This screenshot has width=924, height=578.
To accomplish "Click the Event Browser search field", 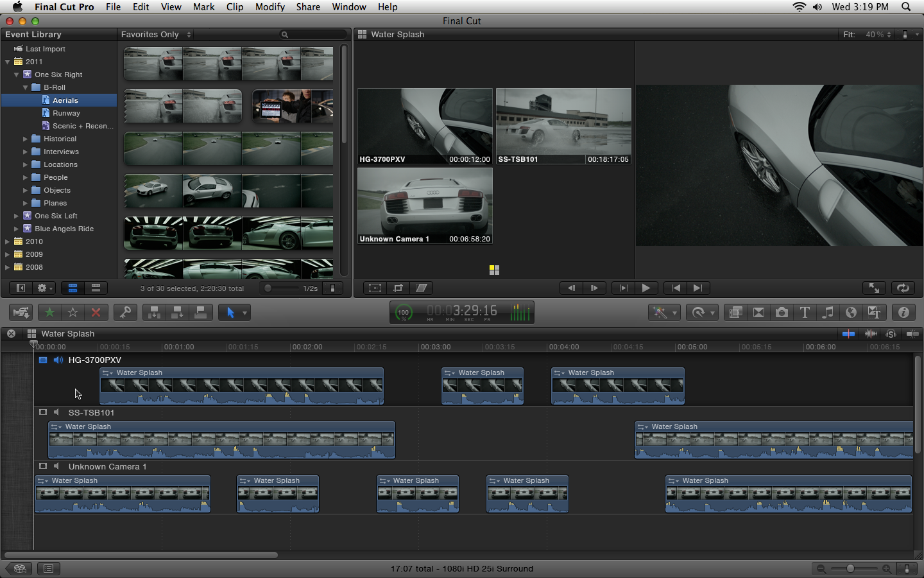I will tap(314, 35).
